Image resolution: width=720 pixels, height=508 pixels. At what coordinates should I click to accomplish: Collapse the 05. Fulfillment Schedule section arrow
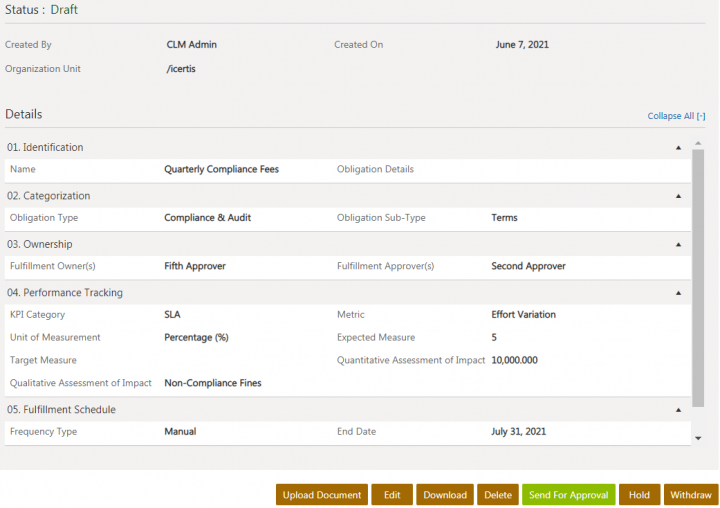(x=678, y=409)
